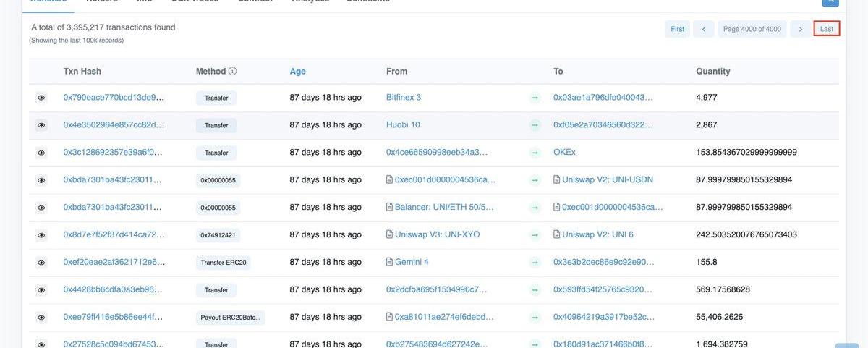The height and width of the screenshot is (348, 868).
Task: Open transaction 0xef20eae2af3621712e6
Action: click(114, 262)
